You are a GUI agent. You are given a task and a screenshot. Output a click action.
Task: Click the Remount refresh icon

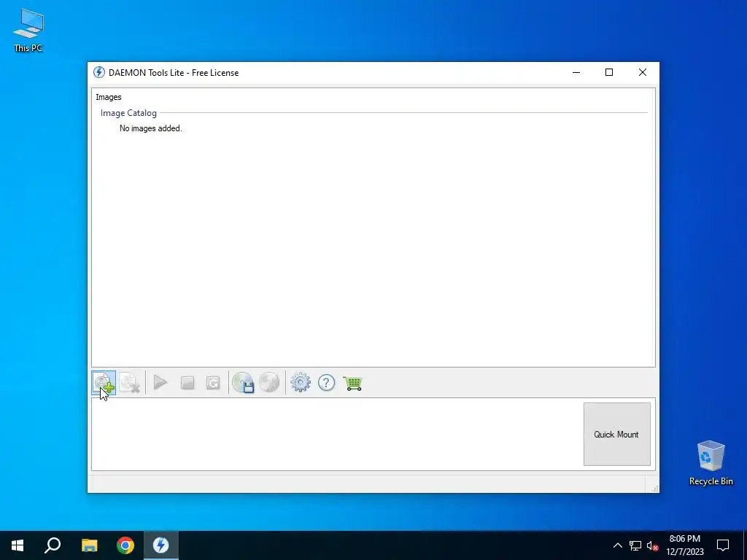(x=213, y=383)
